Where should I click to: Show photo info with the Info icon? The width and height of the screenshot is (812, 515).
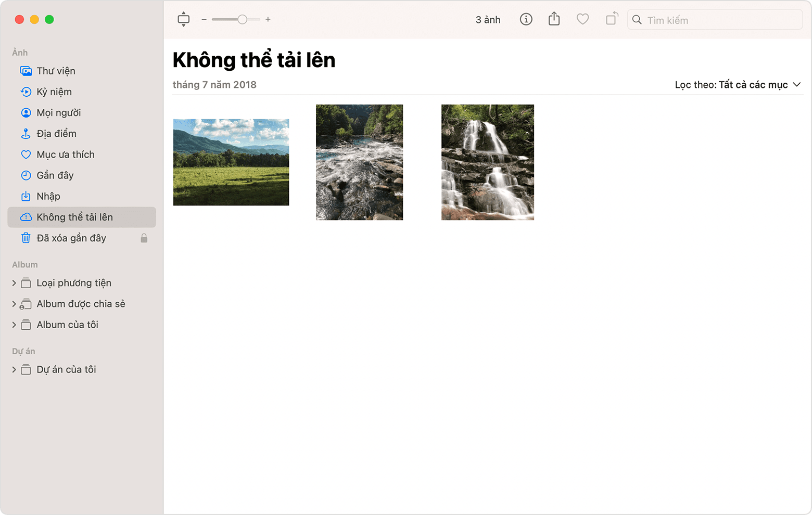click(x=526, y=19)
